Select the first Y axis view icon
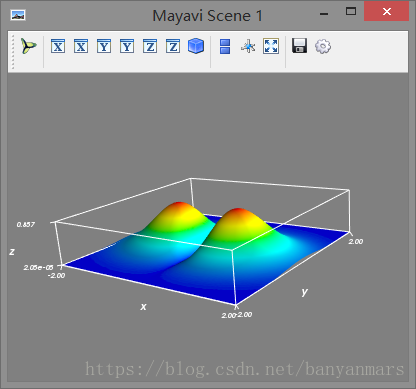 click(104, 46)
